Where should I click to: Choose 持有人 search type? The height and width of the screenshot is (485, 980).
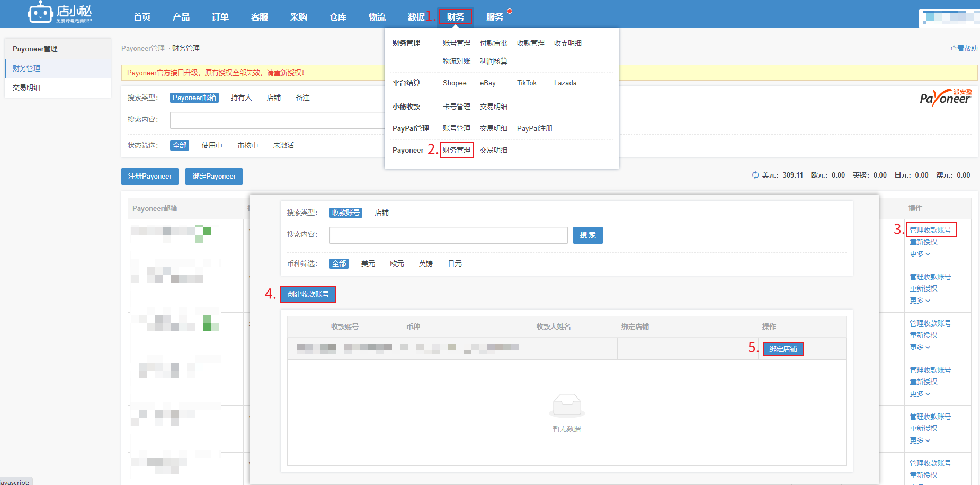coord(242,98)
